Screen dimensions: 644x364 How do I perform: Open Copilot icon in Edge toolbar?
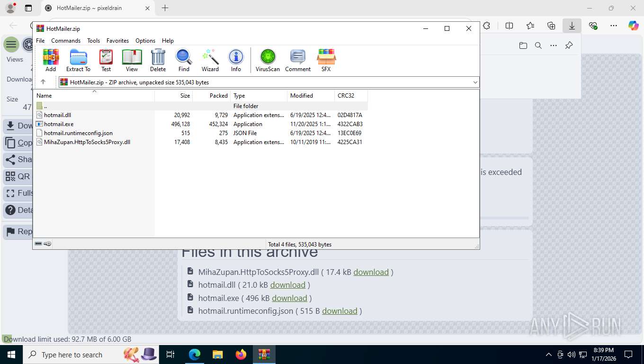634,26
